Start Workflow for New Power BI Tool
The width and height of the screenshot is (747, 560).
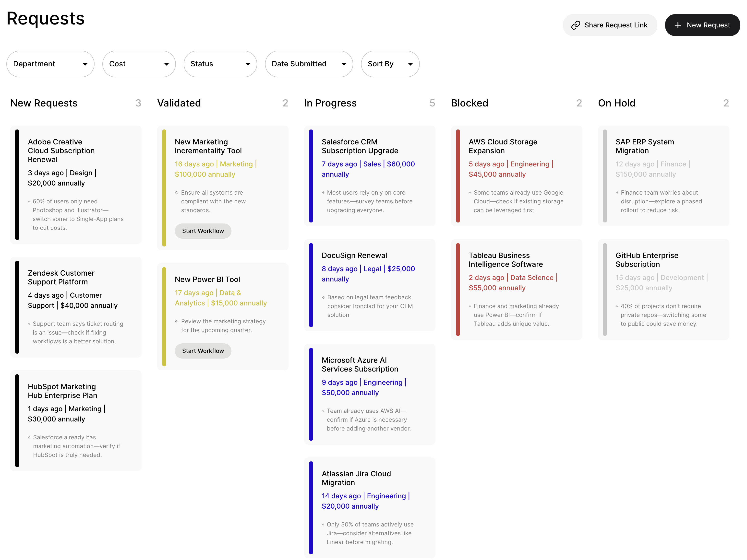(203, 351)
